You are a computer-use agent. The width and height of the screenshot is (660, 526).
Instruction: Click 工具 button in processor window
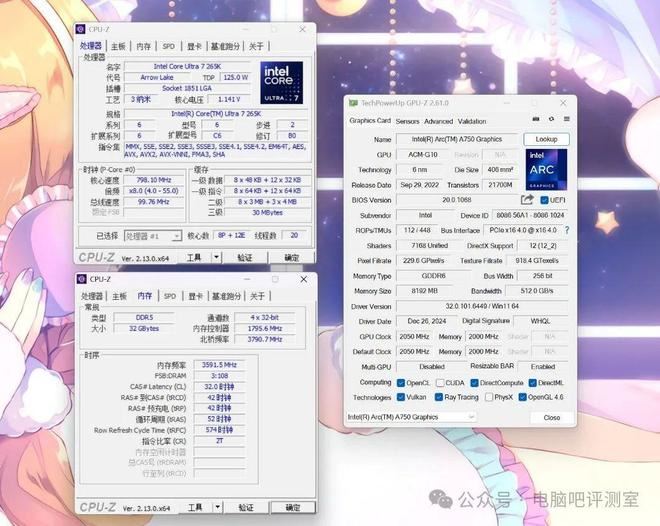point(194,257)
